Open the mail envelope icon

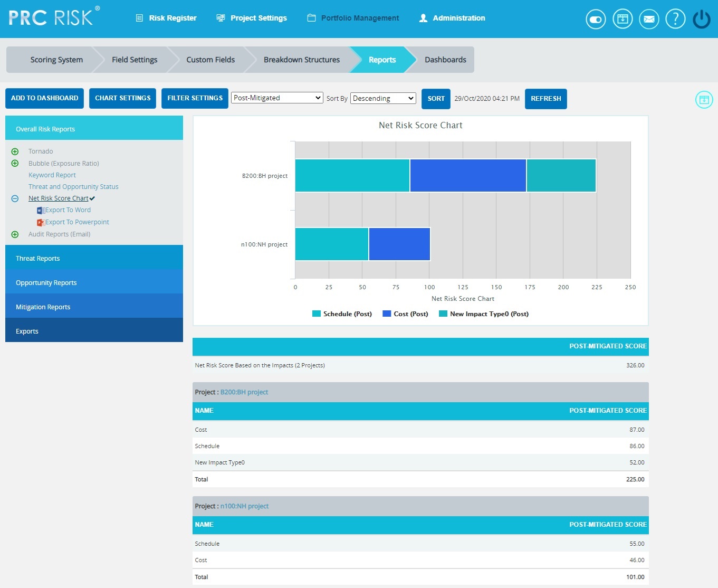pyautogui.click(x=649, y=20)
